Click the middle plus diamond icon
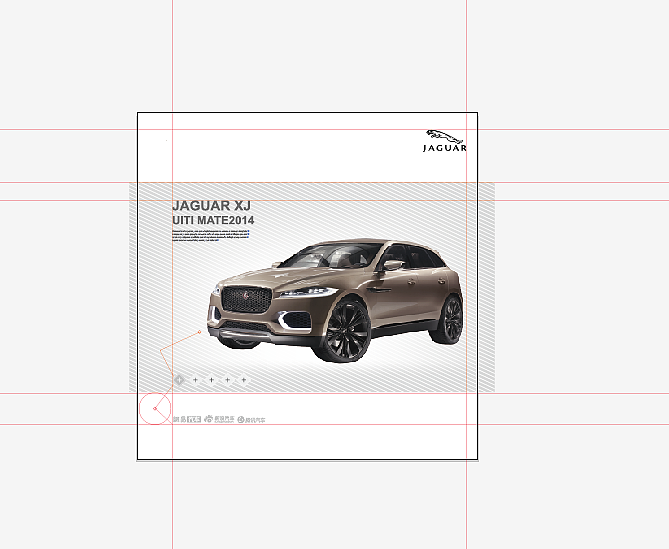 (212, 380)
